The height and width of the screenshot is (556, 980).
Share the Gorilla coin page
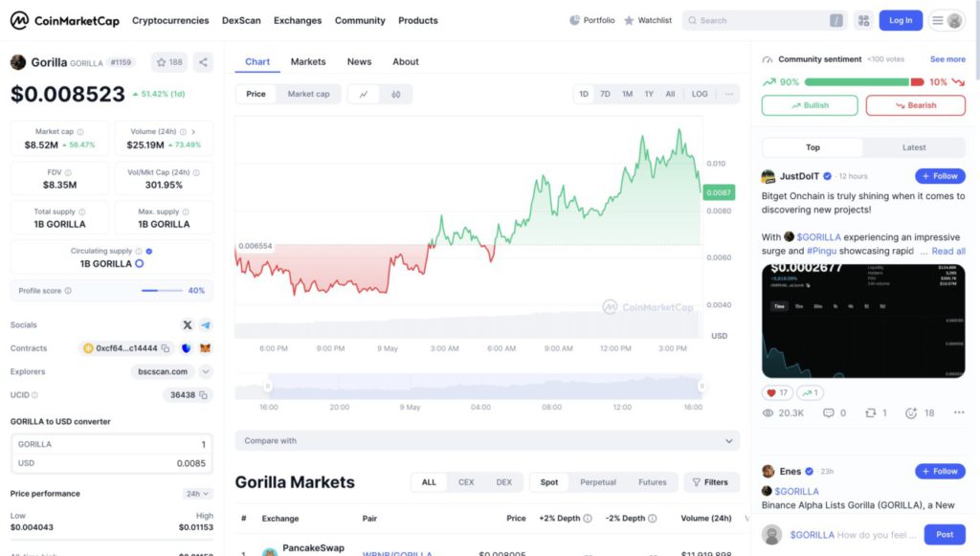click(x=203, y=62)
